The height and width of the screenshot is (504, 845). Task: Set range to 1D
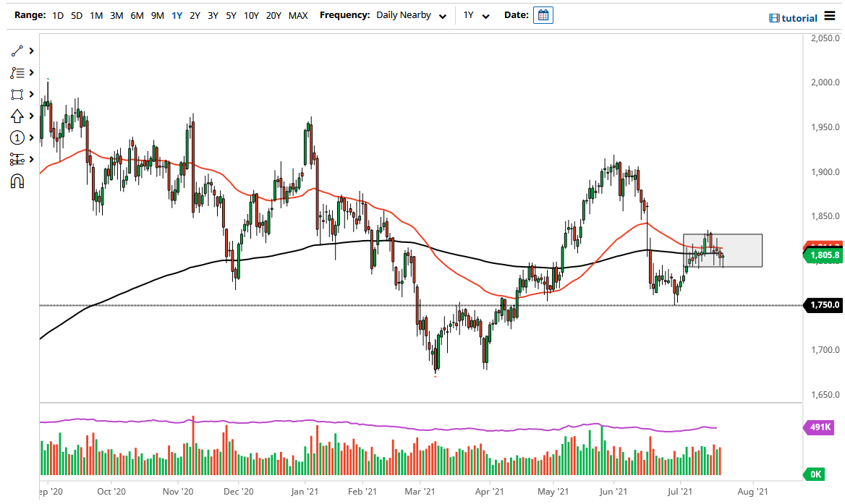pos(58,16)
